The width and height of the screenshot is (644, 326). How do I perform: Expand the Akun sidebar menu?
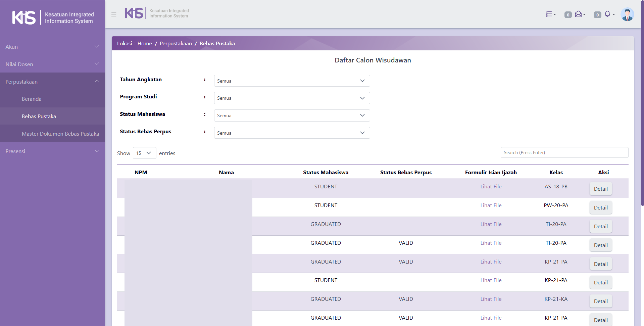(x=52, y=47)
